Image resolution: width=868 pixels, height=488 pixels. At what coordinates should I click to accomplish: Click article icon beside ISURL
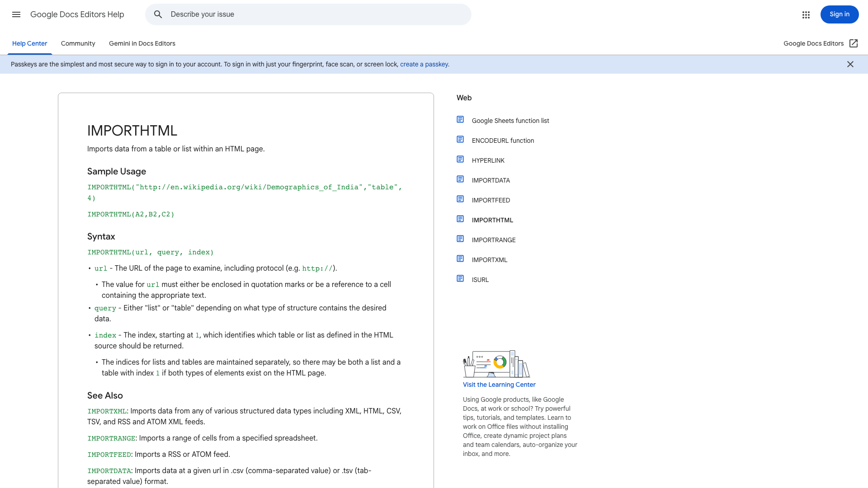[x=460, y=279]
